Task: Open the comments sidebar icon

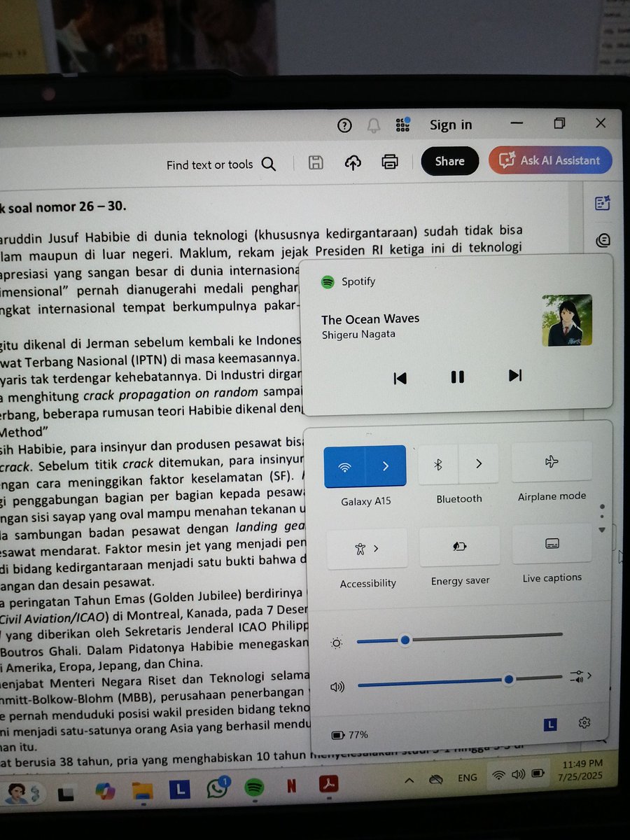Action: point(602,240)
